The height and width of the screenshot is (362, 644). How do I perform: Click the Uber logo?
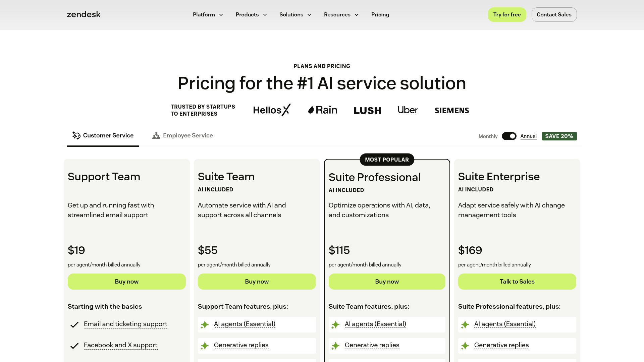(x=408, y=110)
